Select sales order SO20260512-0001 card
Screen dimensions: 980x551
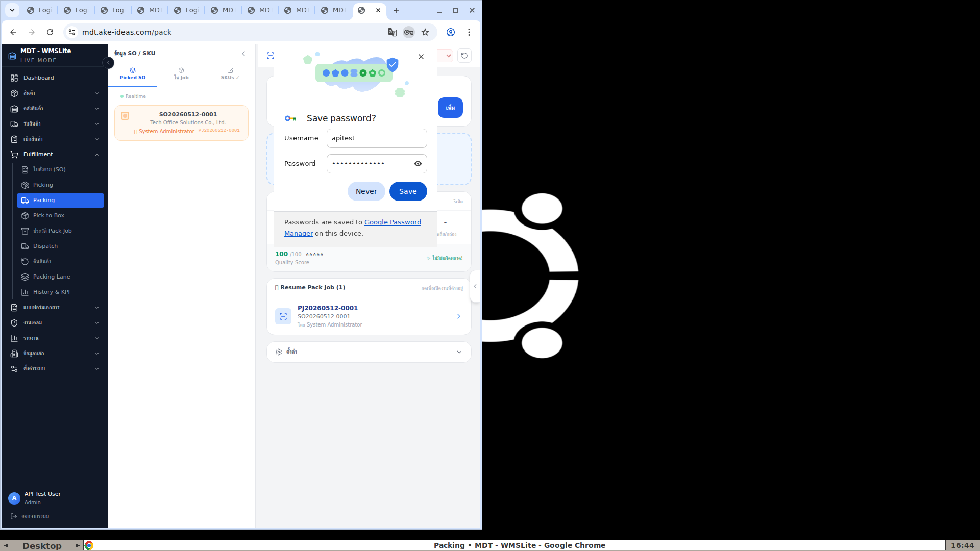pyautogui.click(x=181, y=123)
